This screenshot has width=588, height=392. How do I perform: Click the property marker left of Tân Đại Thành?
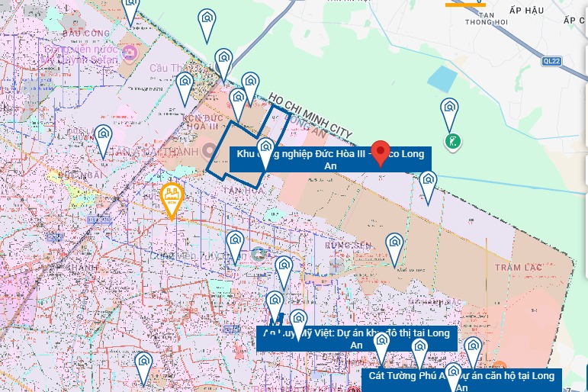pyautogui.click(x=103, y=139)
